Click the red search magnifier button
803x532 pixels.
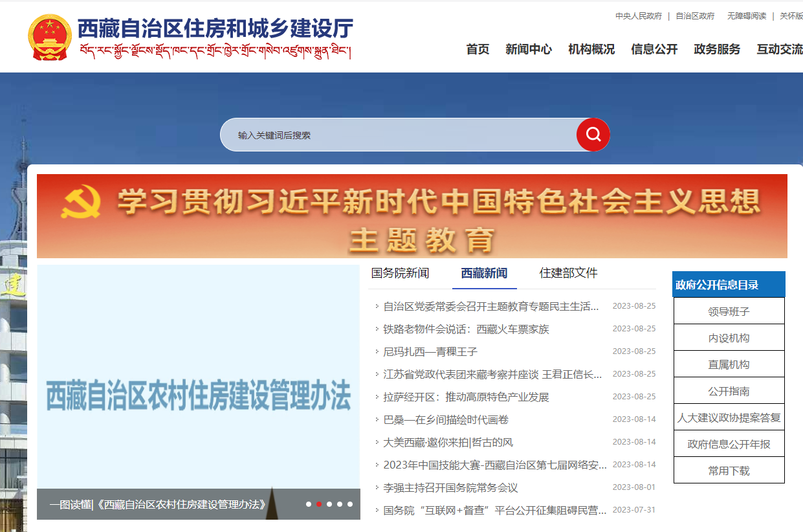(593, 135)
